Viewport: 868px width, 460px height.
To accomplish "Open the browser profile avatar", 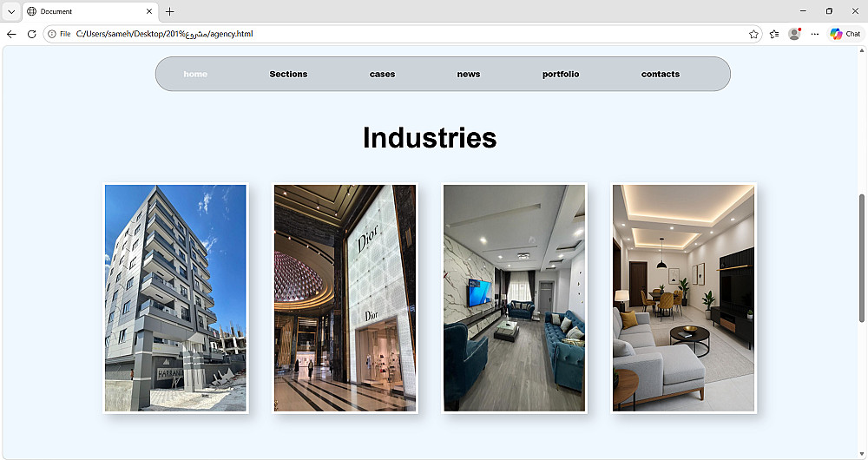I will pos(794,34).
